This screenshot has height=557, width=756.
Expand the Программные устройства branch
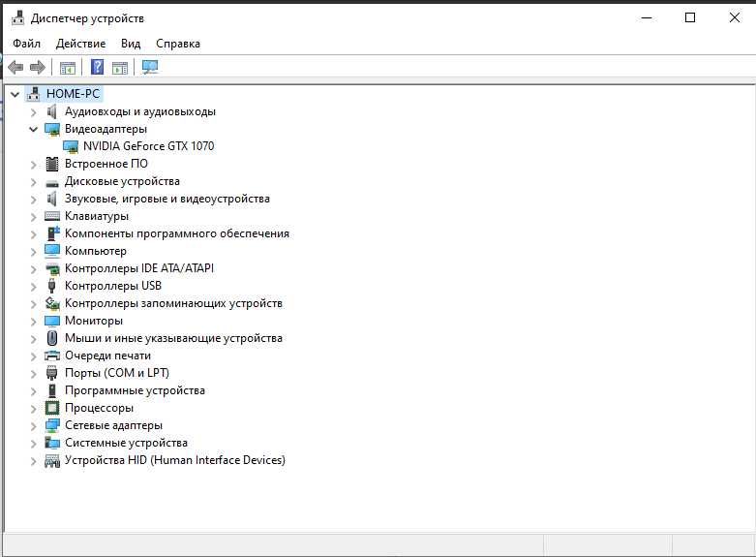click(33, 391)
